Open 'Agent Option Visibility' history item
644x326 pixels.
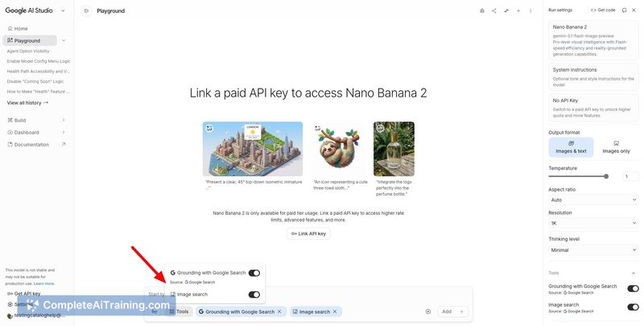28,52
